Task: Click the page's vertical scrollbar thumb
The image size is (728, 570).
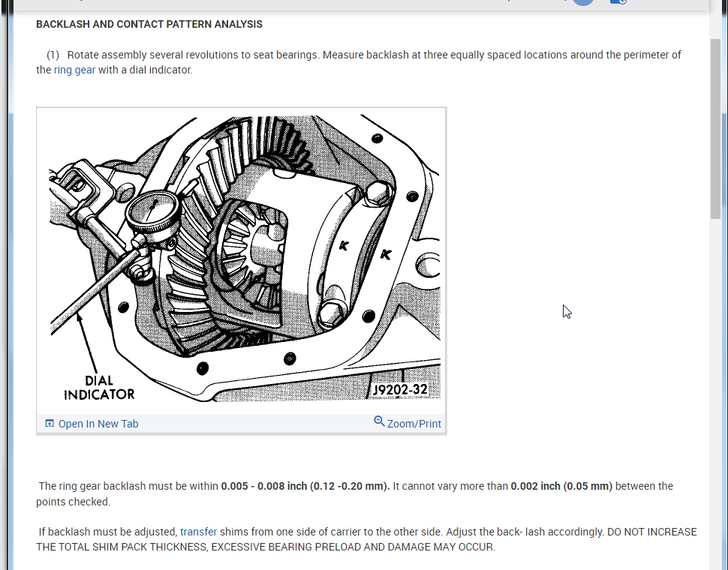Action: 715,129
